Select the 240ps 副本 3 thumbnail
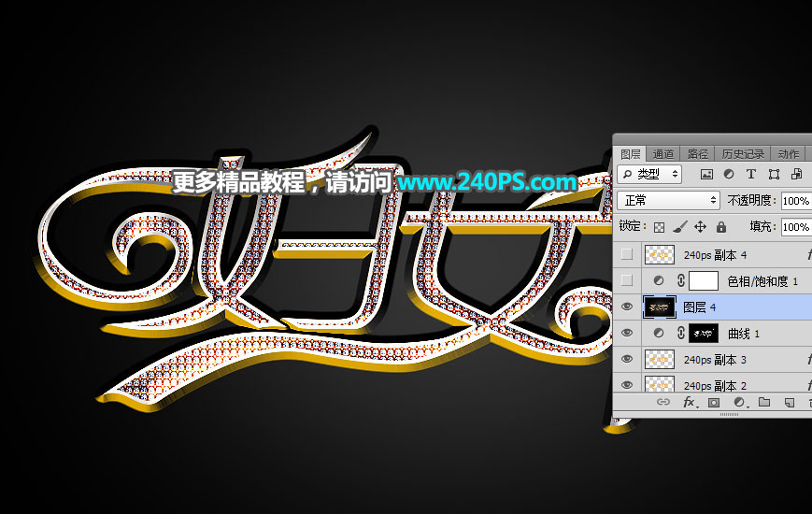 660,360
